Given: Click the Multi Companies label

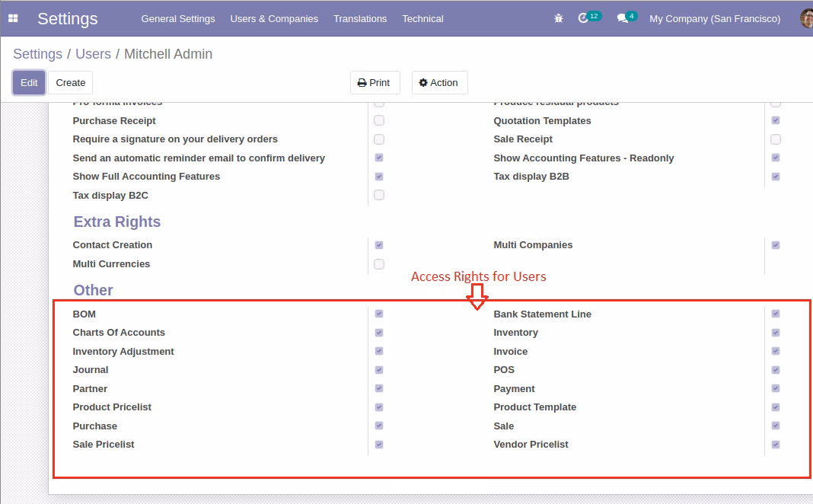Looking at the screenshot, I should pos(533,244).
